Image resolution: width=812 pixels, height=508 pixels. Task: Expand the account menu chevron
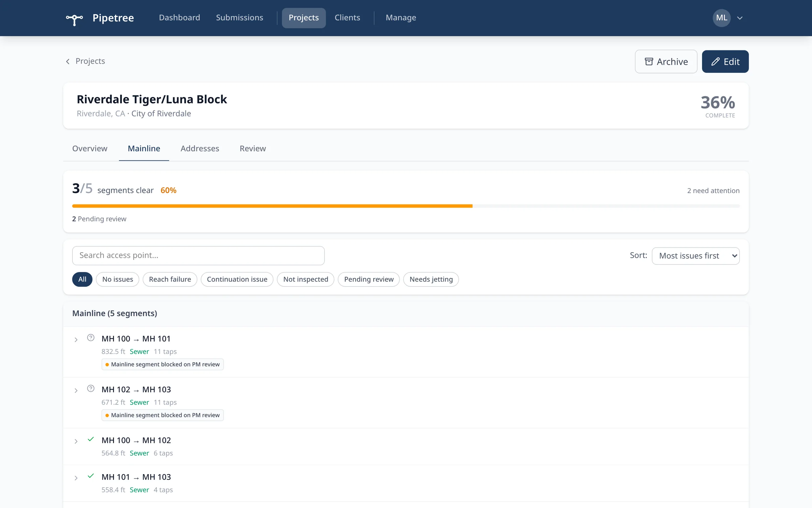(740, 18)
